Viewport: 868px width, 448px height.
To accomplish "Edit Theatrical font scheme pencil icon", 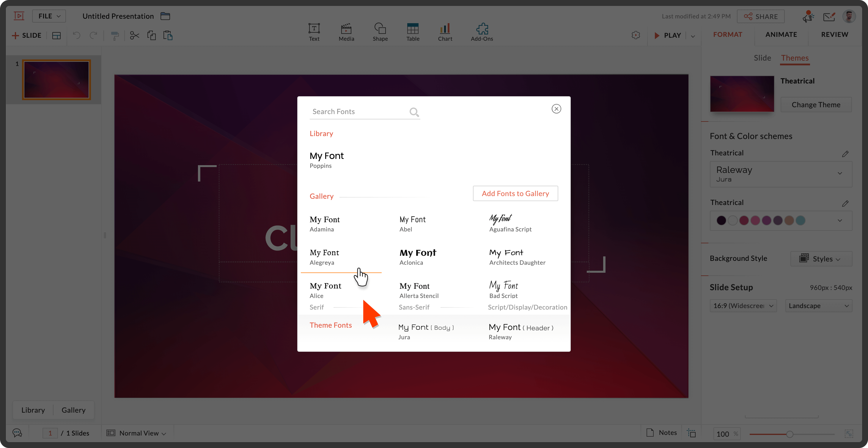I will tap(845, 154).
